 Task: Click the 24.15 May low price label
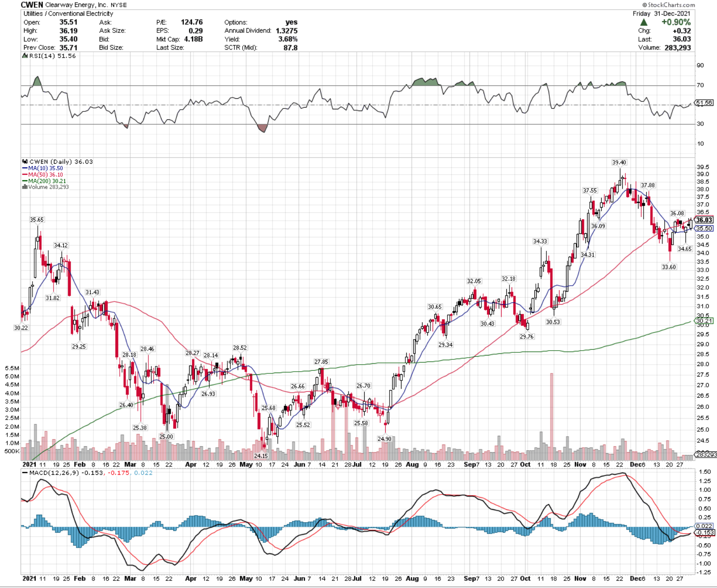tap(261, 456)
